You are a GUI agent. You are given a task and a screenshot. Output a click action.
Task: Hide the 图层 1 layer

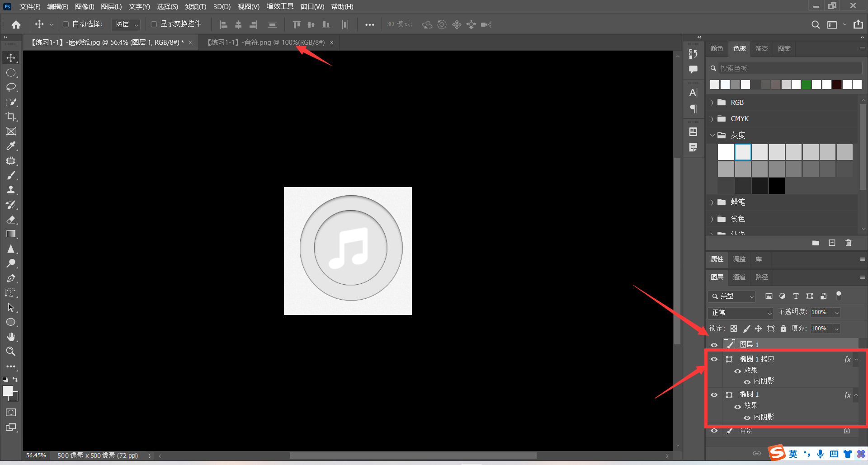(714, 345)
